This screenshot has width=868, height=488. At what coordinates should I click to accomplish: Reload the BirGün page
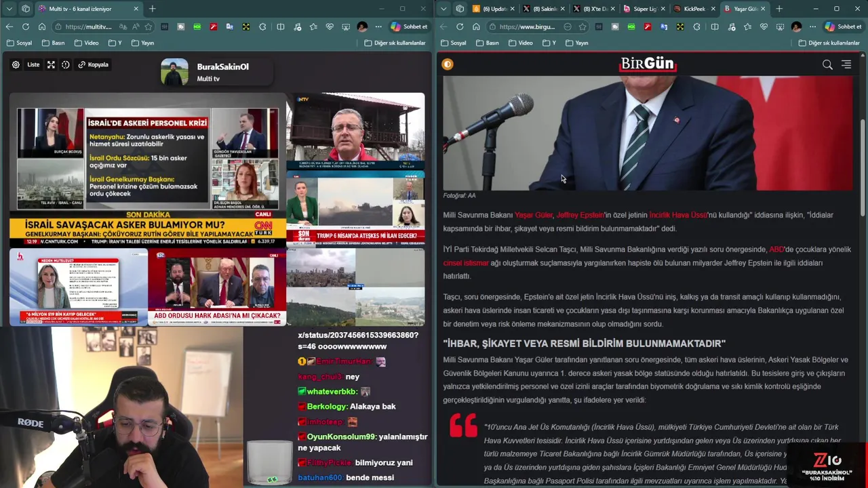point(460,26)
